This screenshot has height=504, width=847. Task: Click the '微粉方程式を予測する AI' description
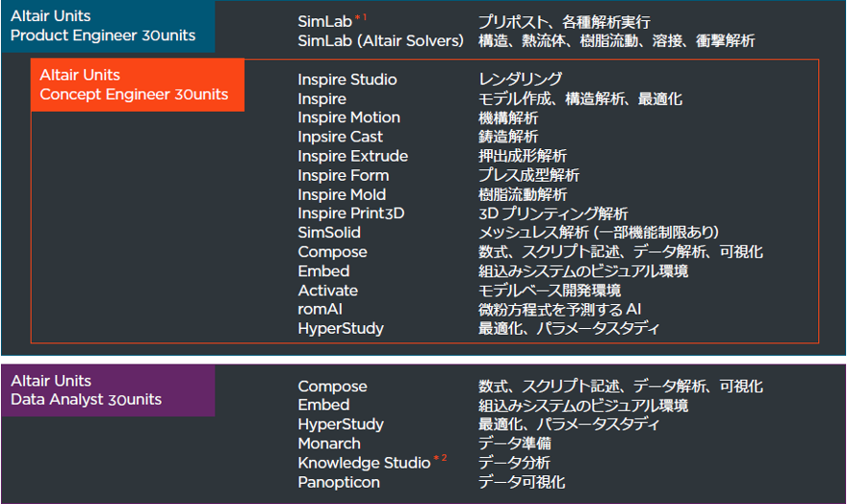coord(560,309)
